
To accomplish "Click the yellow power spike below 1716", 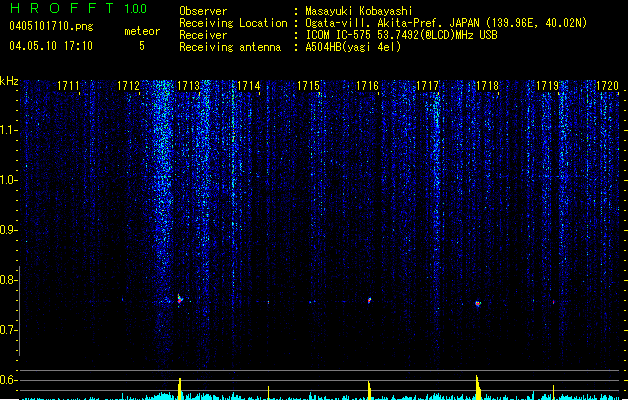I will click(x=369, y=390).
